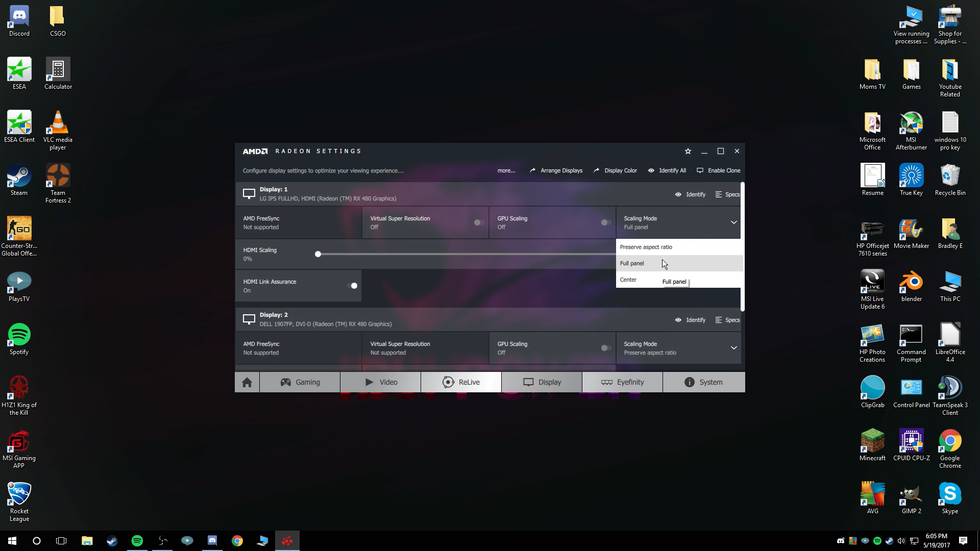Select Preserve aspect ratio option
This screenshot has height=551, width=980.
tap(646, 247)
